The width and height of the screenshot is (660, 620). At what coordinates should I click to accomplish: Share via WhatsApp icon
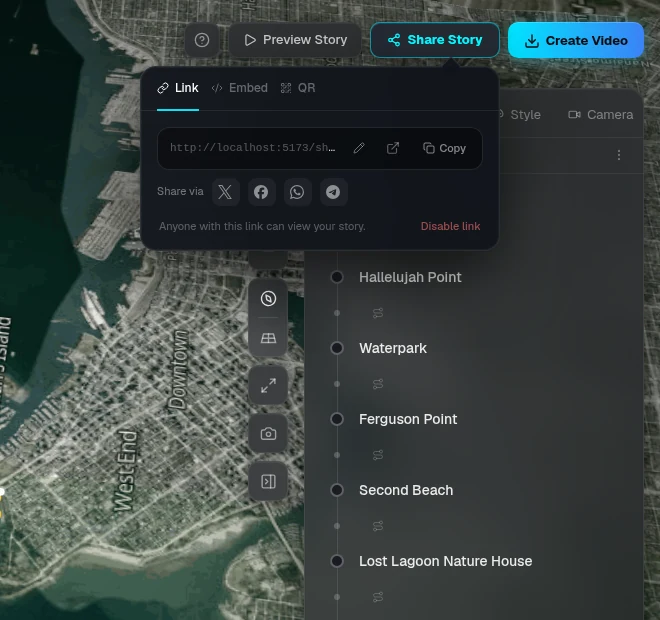point(298,192)
